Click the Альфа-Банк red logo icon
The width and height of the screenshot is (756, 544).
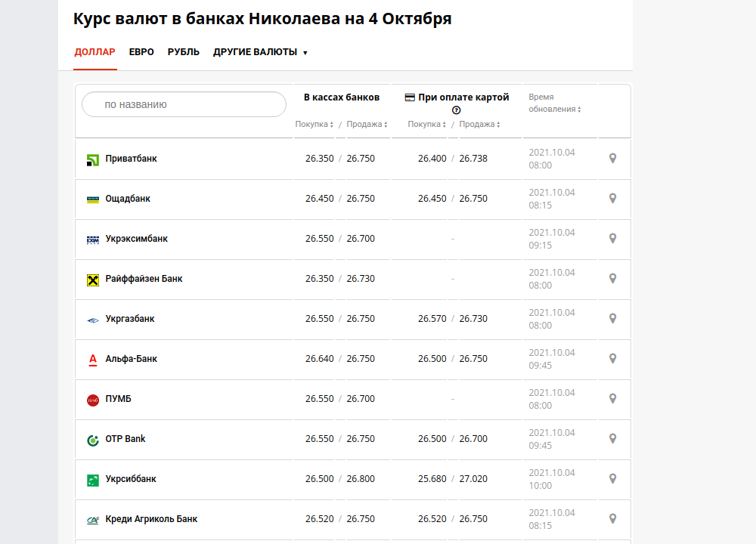click(x=93, y=360)
